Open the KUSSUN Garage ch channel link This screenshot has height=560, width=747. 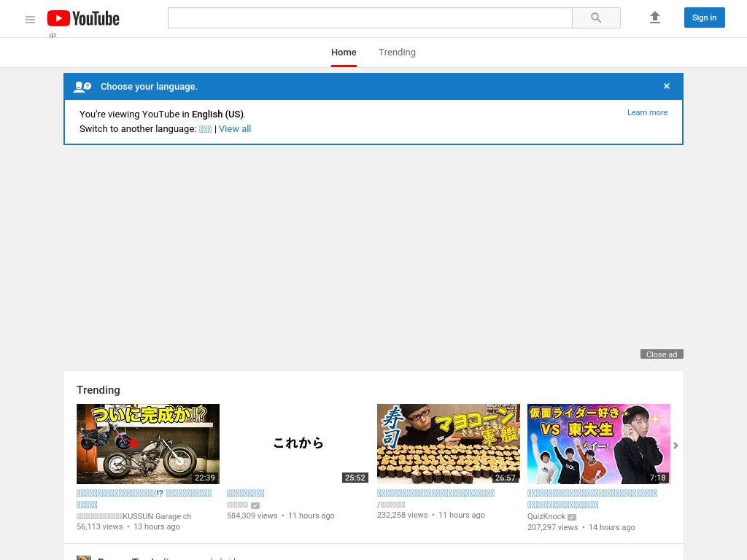tap(134, 516)
